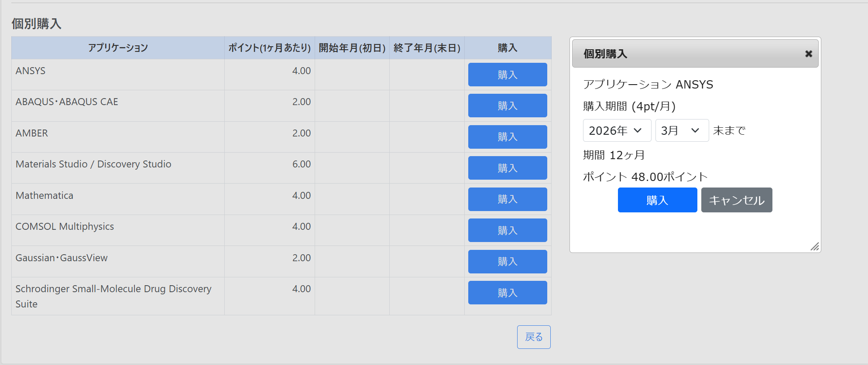Confirm purchase with dialog 購入 button

tap(657, 200)
